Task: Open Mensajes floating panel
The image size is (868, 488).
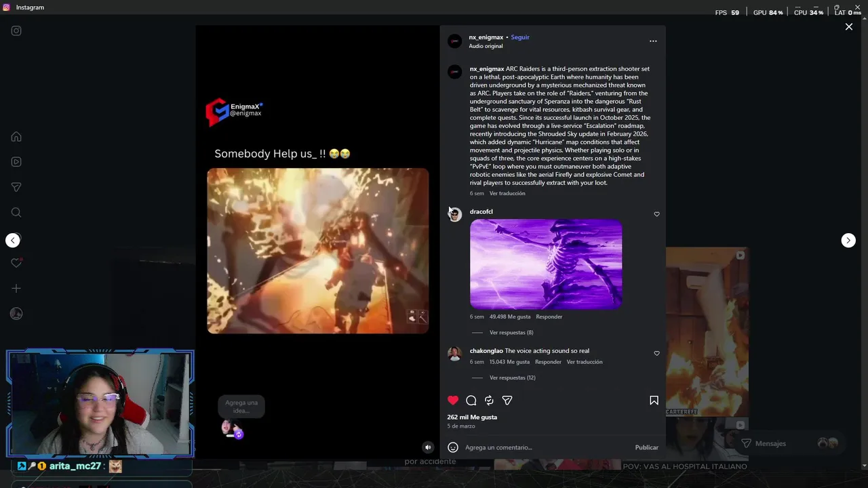Action: point(790,443)
